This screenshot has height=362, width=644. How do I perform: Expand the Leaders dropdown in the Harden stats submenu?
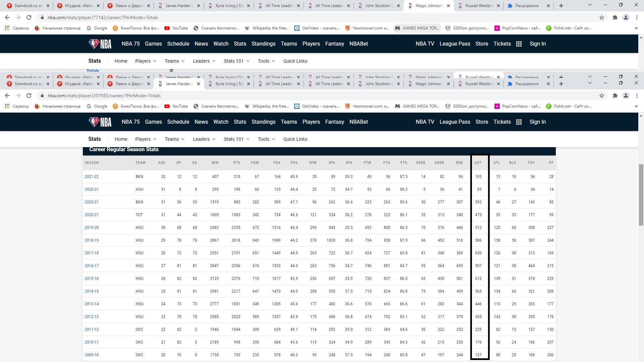click(x=204, y=139)
